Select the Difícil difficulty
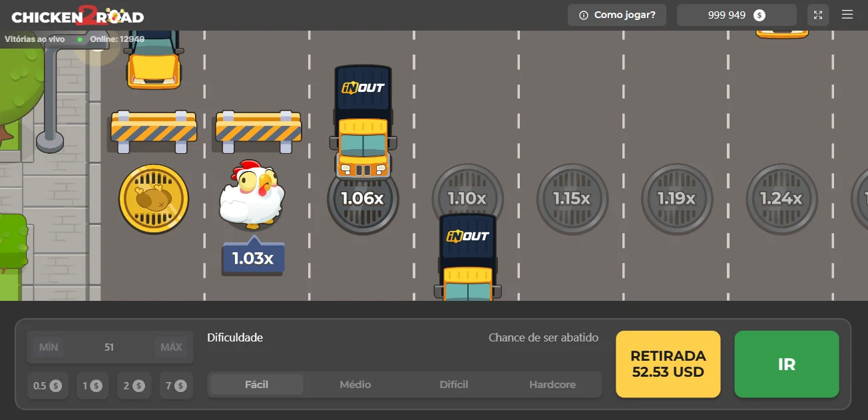Screen dimensions: 868x420 tap(454, 385)
